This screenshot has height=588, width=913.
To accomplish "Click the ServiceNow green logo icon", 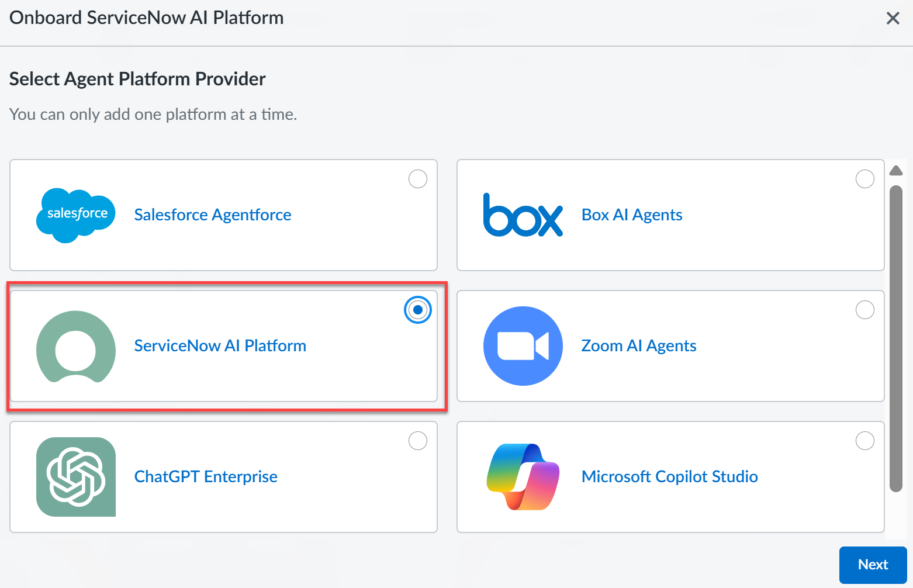I will tap(76, 347).
